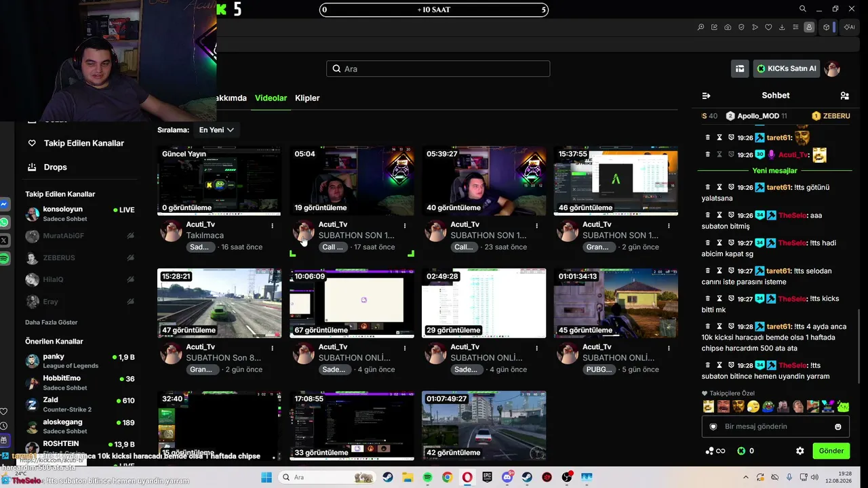The height and width of the screenshot is (488, 868).
Task: Open the chat emote picker smiley
Action: tap(838, 426)
